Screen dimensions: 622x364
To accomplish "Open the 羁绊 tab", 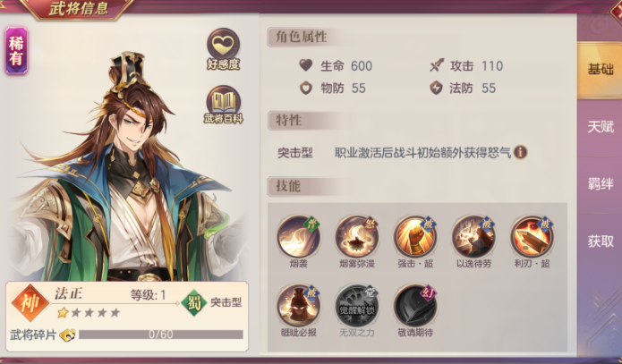I will [x=600, y=184].
